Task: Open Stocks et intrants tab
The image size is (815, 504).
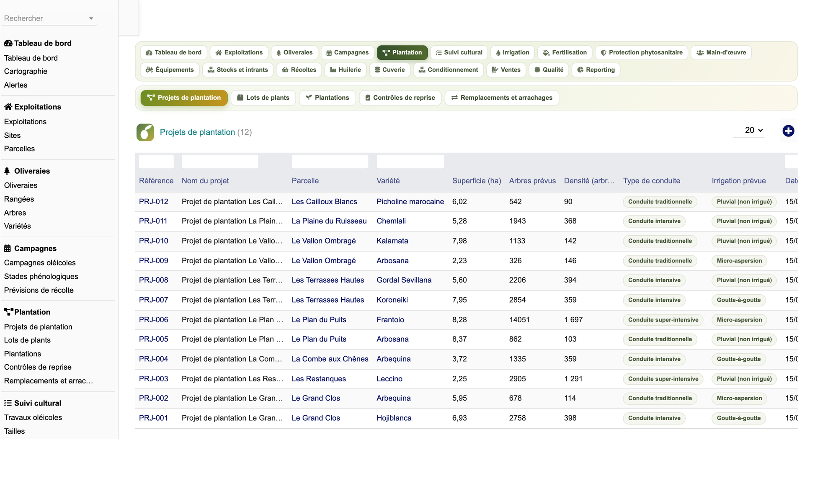Action: pos(238,70)
